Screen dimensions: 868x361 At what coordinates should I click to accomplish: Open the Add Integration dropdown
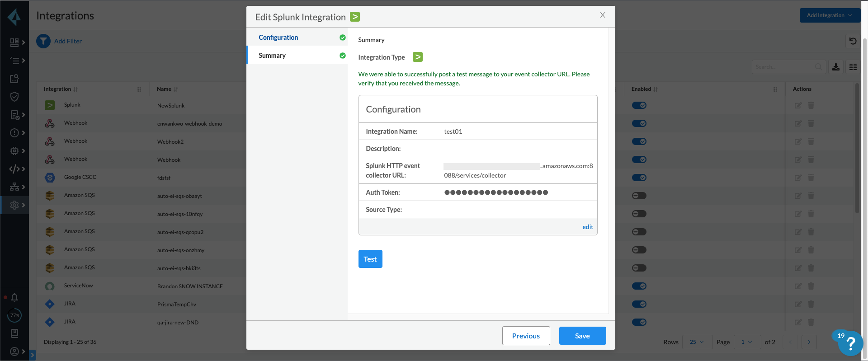pos(830,15)
